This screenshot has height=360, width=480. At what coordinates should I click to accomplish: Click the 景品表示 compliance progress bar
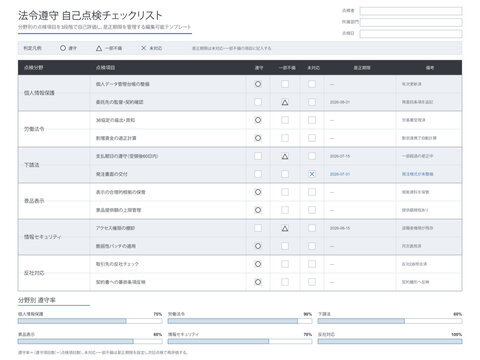(90, 341)
